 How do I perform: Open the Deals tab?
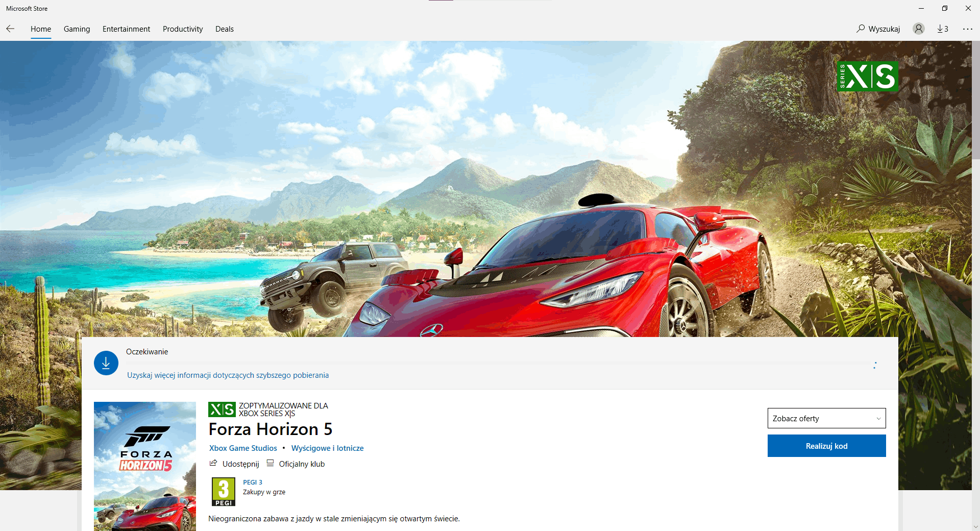(x=225, y=29)
